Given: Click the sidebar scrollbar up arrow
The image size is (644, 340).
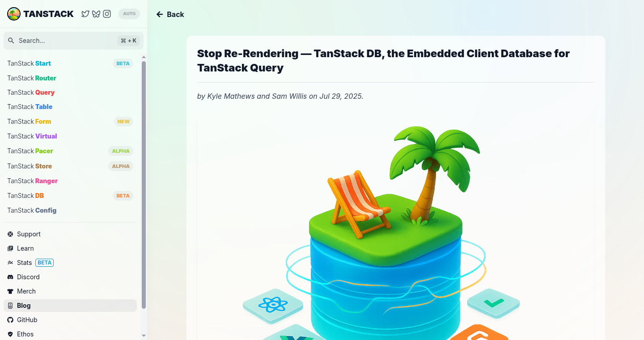Looking at the screenshot, I should click(x=144, y=57).
